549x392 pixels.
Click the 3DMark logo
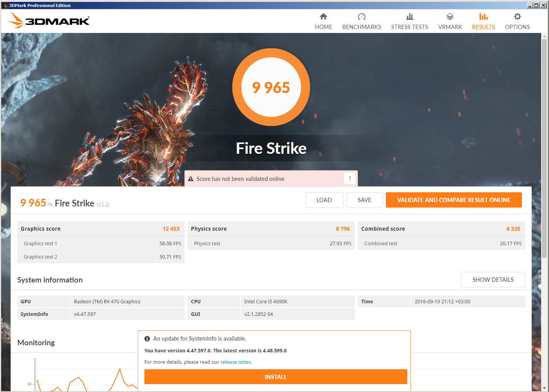pyautogui.click(x=49, y=20)
